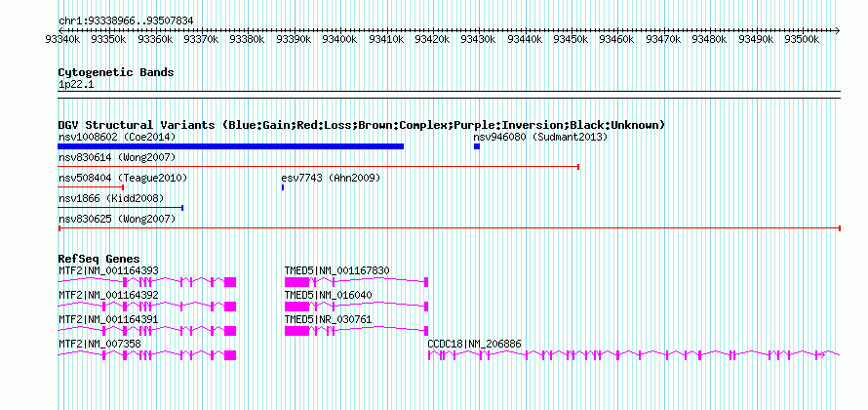
Task: Click the MTF2|NM_001164393 transcript label
Action: 108,271
